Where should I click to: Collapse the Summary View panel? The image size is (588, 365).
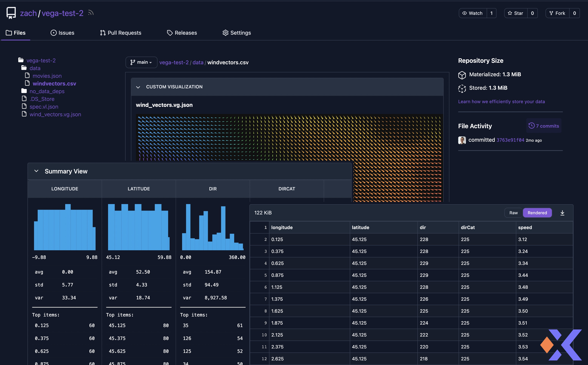(x=36, y=171)
